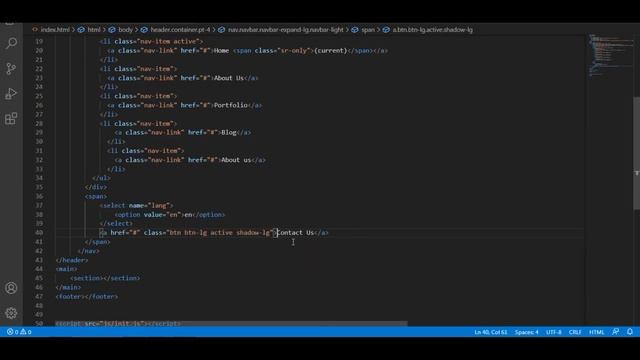Click 'About Us' text on line 23
This screenshot has height=360, width=640.
229,78
